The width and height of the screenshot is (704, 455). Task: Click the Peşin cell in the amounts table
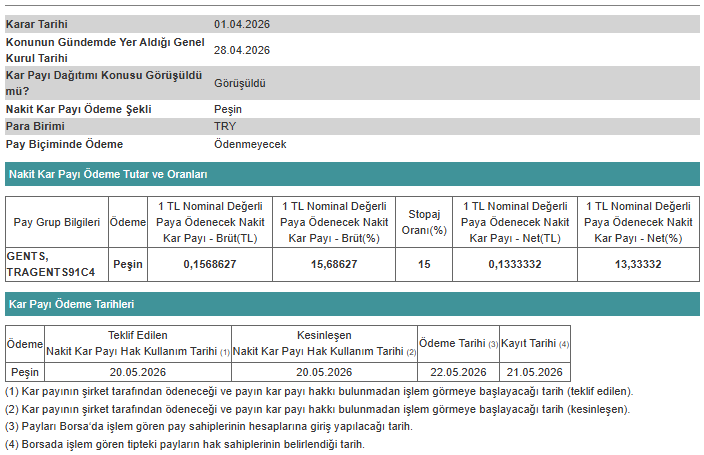click(128, 264)
